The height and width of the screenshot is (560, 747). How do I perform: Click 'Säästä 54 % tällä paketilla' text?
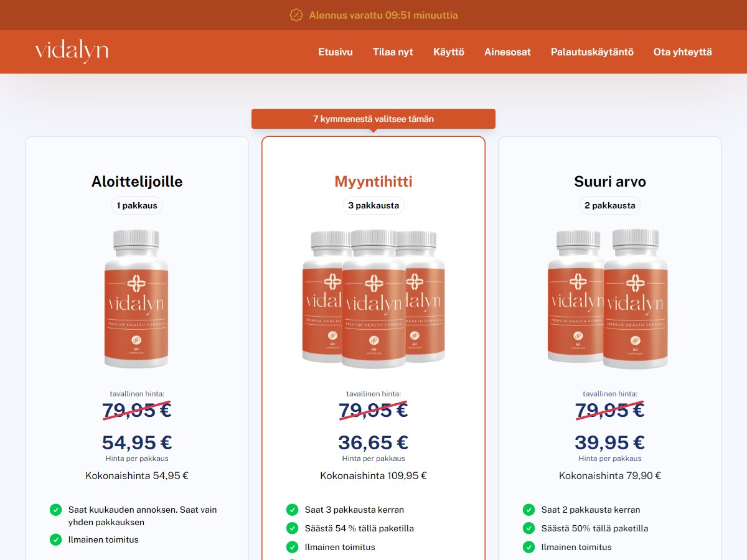coord(359,528)
